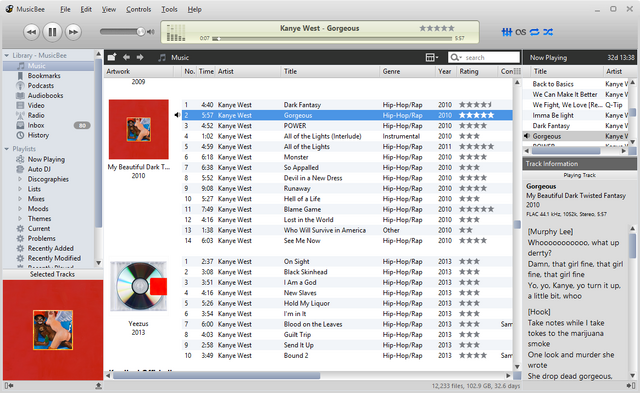
Task: Mute the volume speaker icon
Action: coord(151,32)
